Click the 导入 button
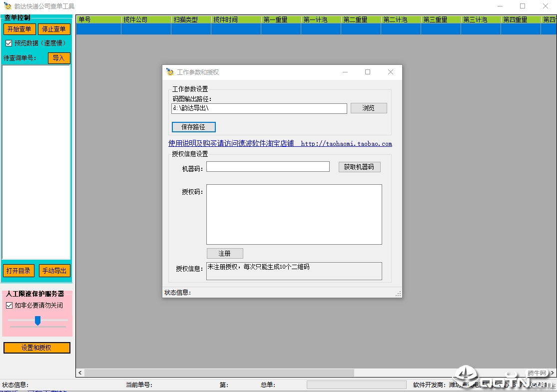The image size is (557, 392). [x=59, y=58]
